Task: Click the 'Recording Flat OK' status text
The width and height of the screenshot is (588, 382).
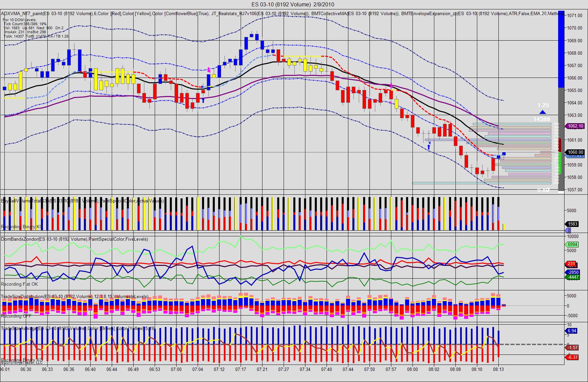Action: [19, 284]
